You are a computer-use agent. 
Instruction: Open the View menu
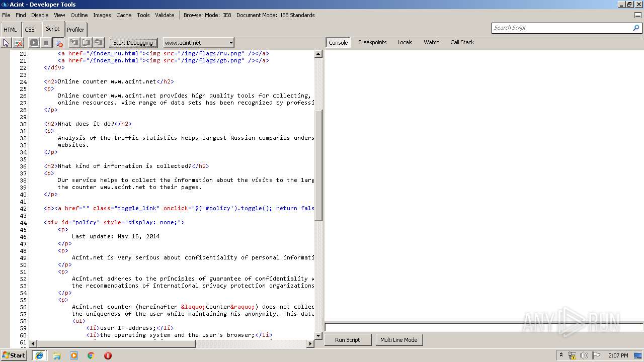coord(59,15)
